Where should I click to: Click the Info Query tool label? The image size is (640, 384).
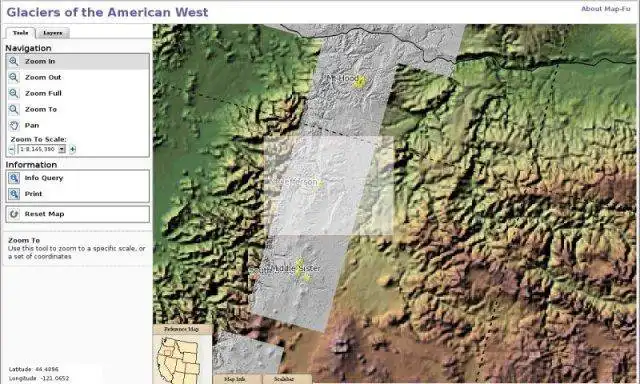pos(44,178)
